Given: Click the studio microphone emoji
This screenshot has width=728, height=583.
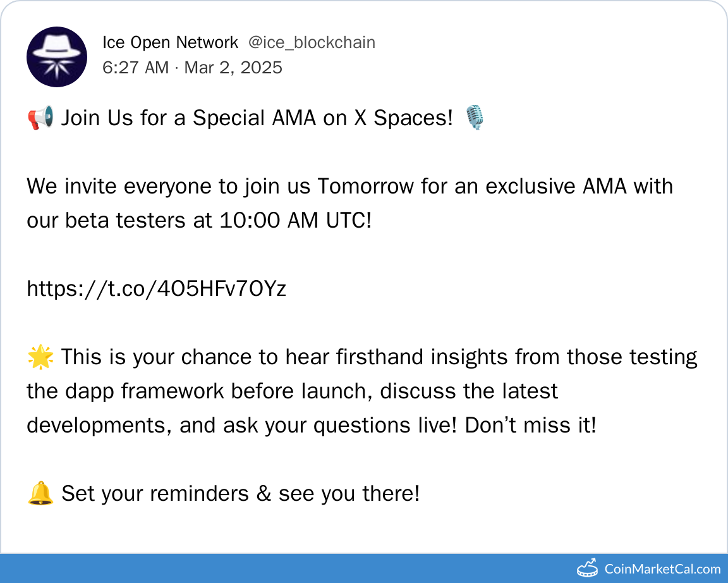Looking at the screenshot, I should coord(475,118).
